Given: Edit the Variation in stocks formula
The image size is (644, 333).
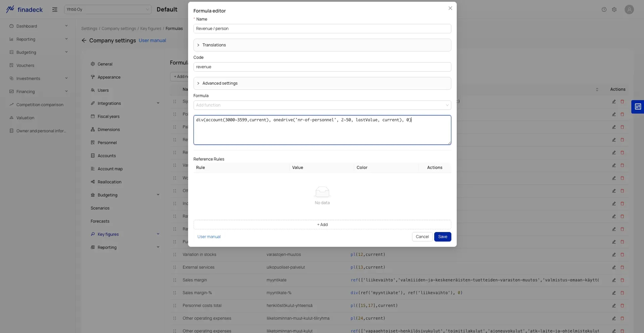Looking at the screenshot, I should [614, 255].
